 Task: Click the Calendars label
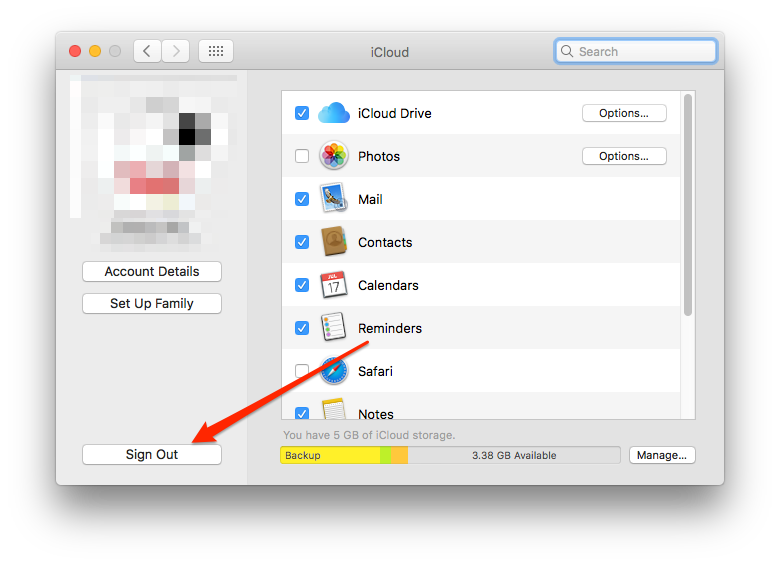click(x=388, y=285)
